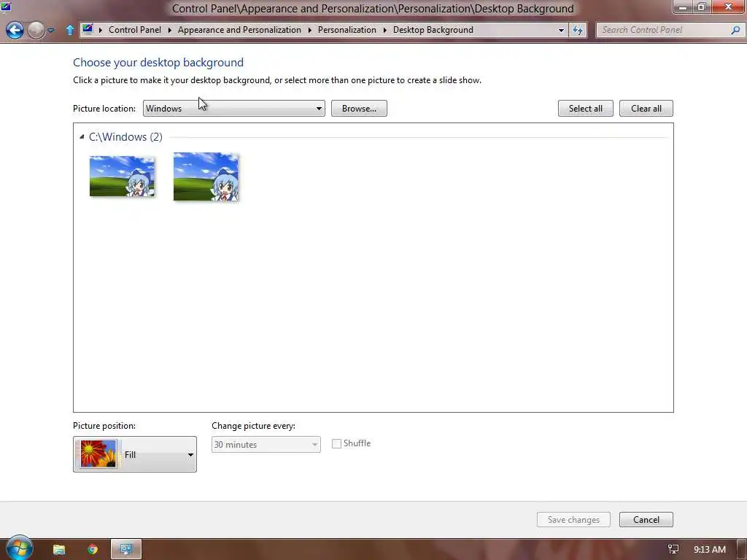Open the Change picture every 30 minutes dropdown
This screenshot has width=747, height=560.
pyautogui.click(x=266, y=444)
